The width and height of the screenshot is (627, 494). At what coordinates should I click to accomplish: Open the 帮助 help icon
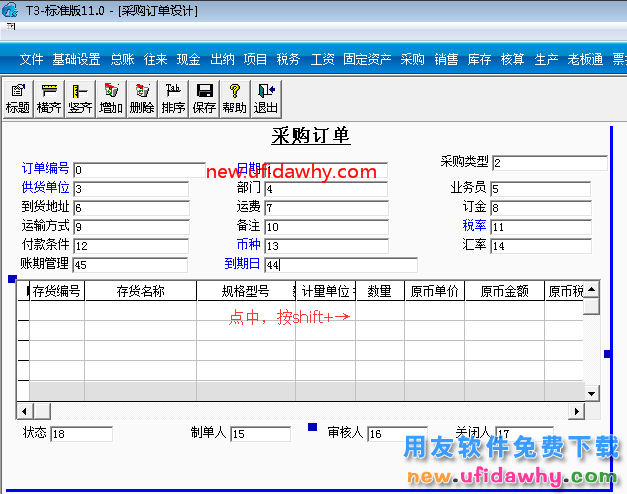tap(235, 99)
